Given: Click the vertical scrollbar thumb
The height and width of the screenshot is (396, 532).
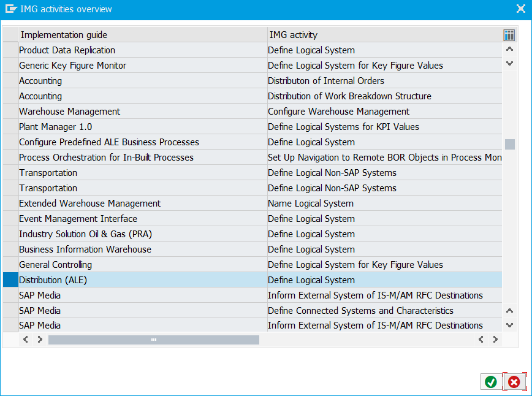Looking at the screenshot, I should click(509, 144).
